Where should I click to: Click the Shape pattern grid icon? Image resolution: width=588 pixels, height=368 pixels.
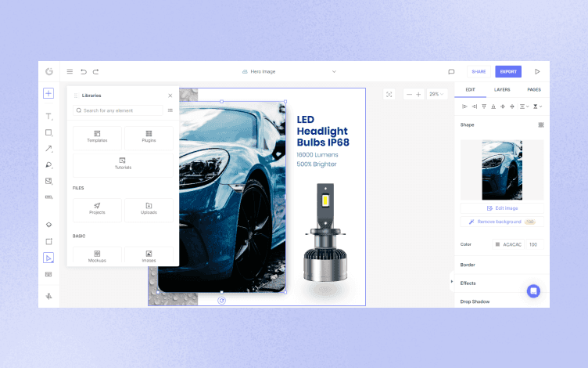541,124
